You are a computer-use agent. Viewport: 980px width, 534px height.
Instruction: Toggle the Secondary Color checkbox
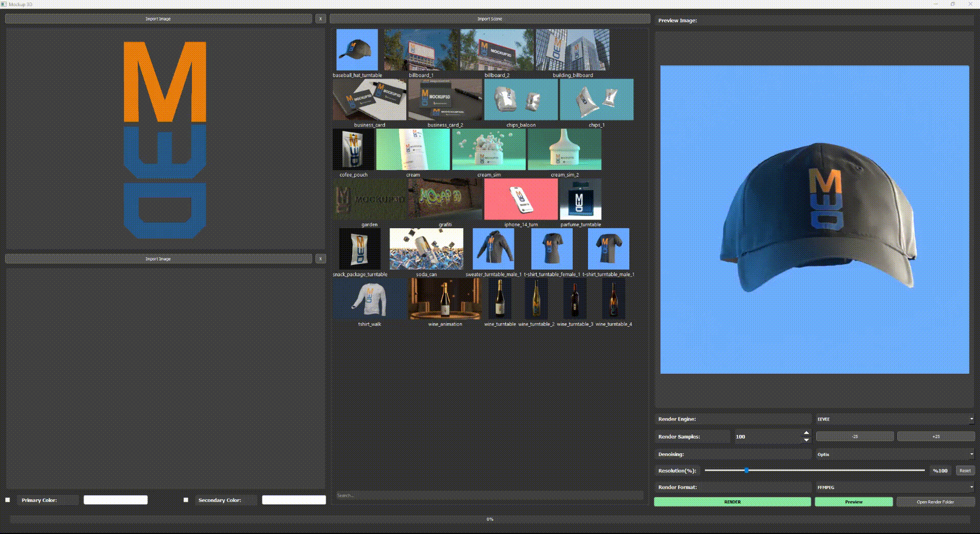186,500
